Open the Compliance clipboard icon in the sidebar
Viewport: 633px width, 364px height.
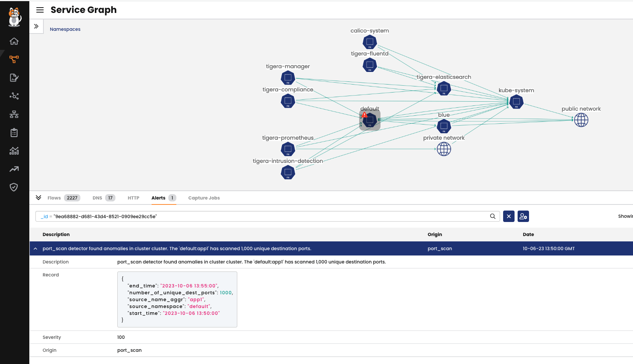pyautogui.click(x=14, y=133)
